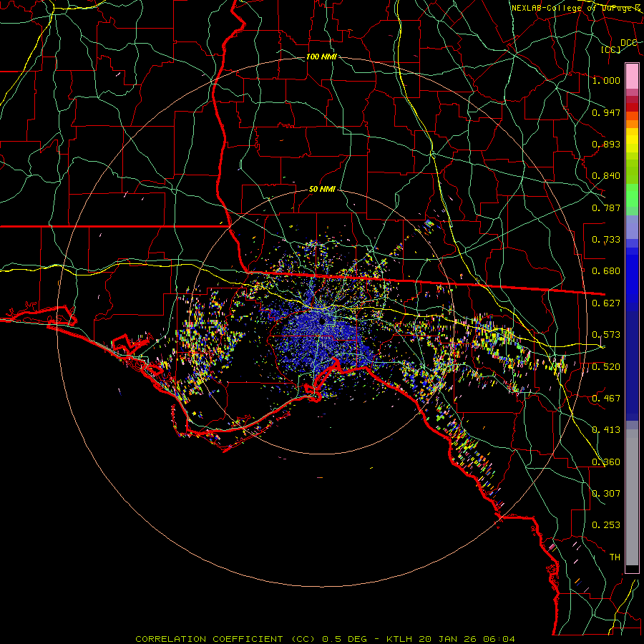Click the [CC] label above the color bar
Screen dimensions: 644x644
point(611,49)
